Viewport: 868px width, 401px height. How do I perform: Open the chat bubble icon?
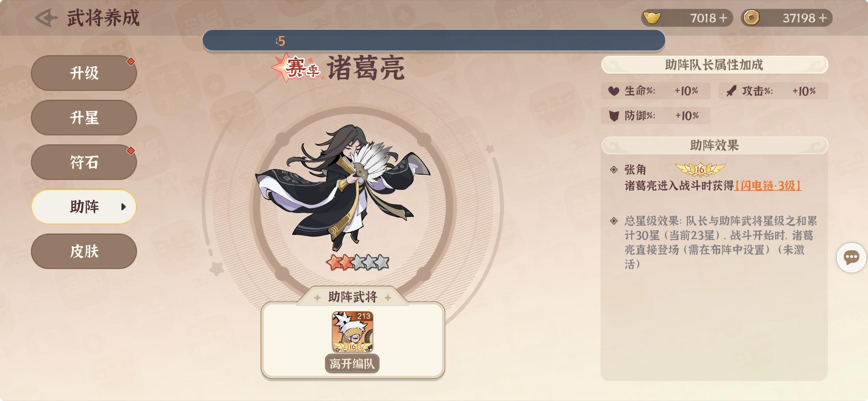[852, 258]
